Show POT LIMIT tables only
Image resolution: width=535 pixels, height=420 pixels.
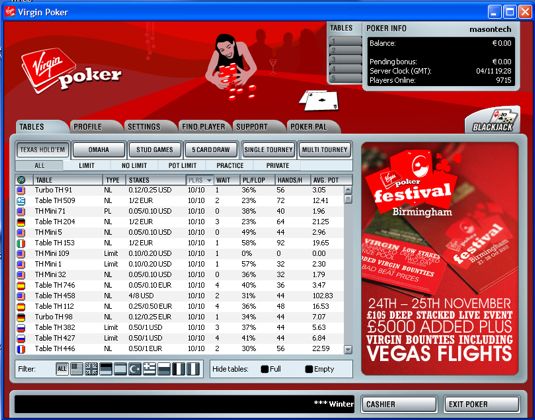coord(183,165)
